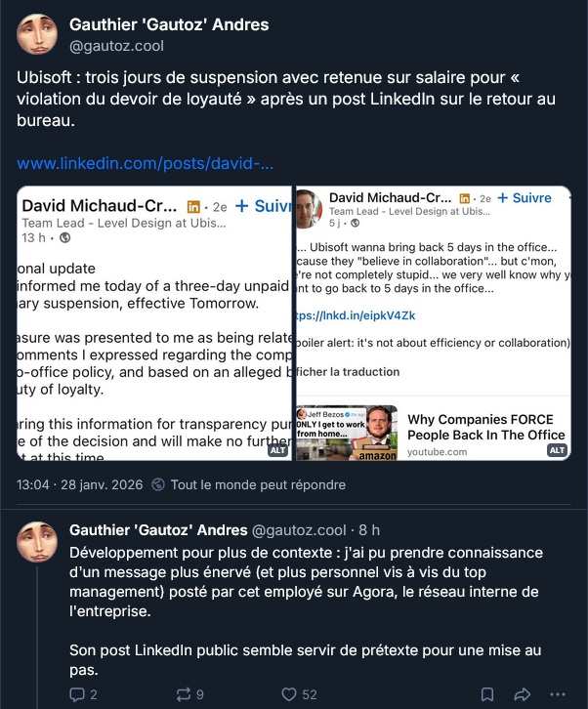The image size is (588, 709).
Task: Open the left LinkedIn suspension screenshot
Action: (x=154, y=322)
